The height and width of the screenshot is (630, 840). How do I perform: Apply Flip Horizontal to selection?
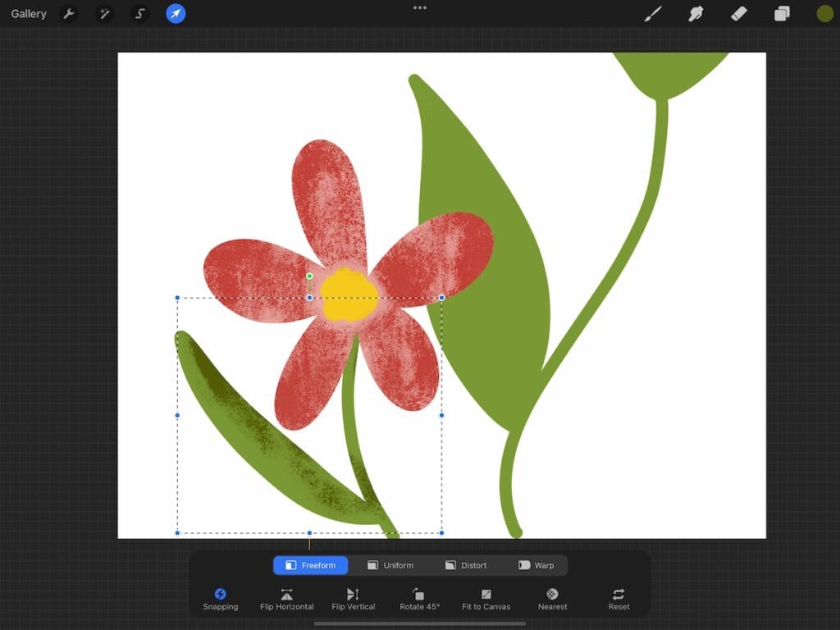286,597
